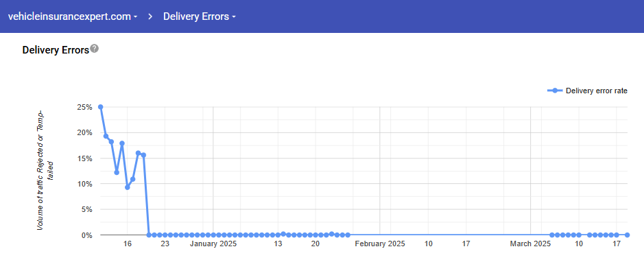Select the last nonzero point before drop
The height and width of the screenshot is (273, 644).
click(x=143, y=155)
